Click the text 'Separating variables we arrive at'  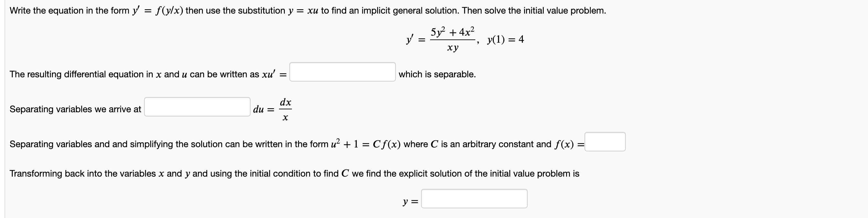(x=75, y=109)
